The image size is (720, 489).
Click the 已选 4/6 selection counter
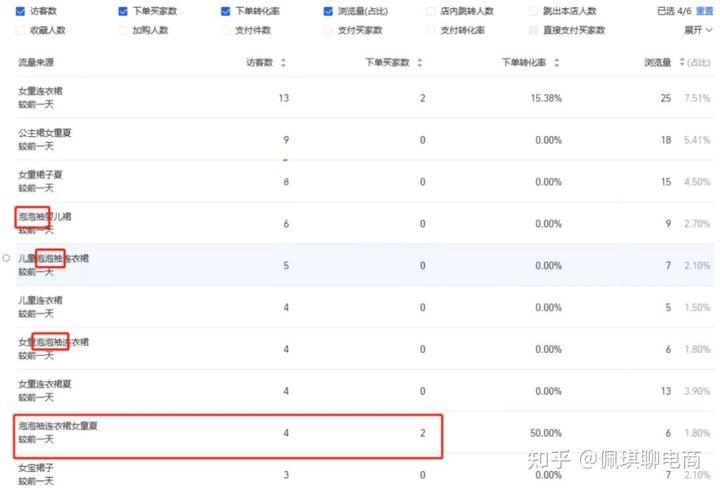tap(674, 11)
